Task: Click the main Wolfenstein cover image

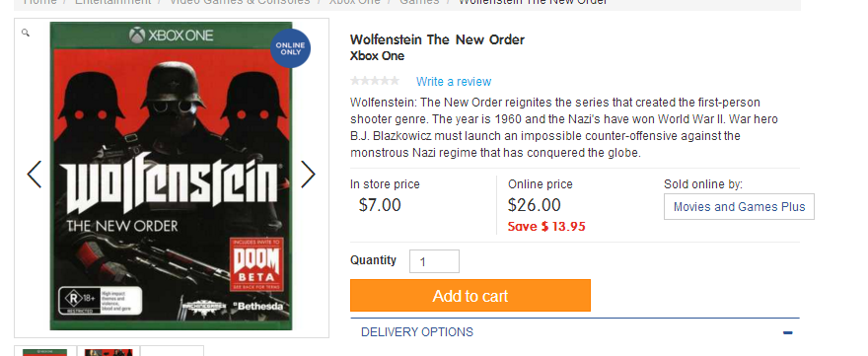Action: (171, 177)
